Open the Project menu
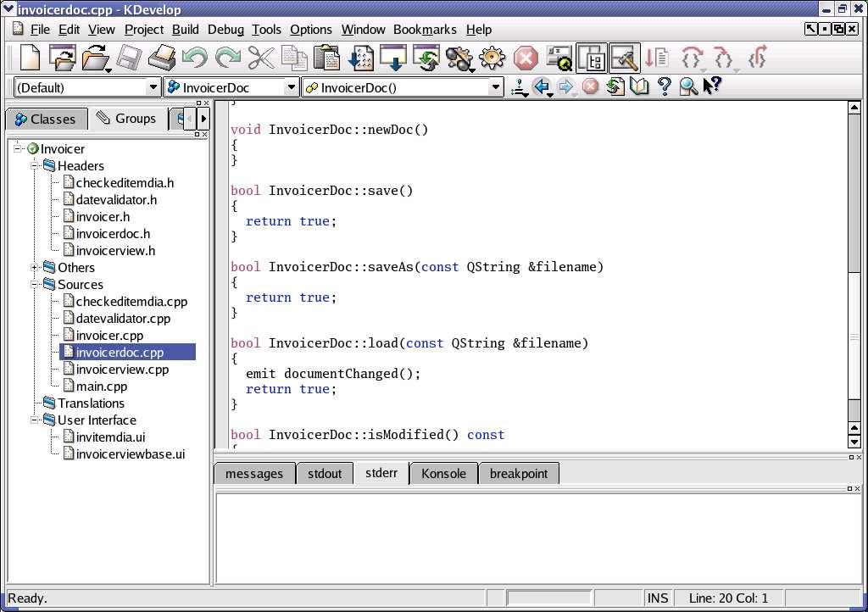 (144, 30)
